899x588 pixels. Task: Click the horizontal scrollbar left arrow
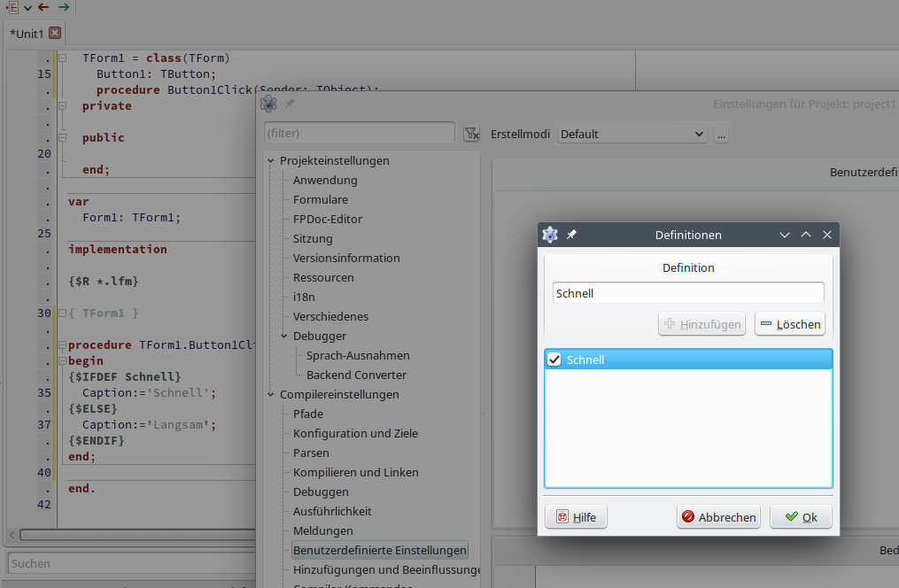(x=12, y=535)
